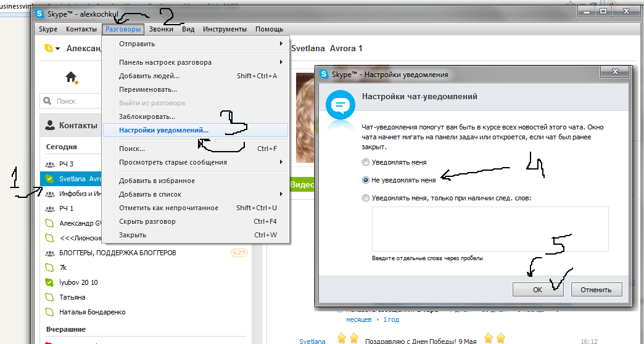Click status icon beside Александр GW
Screen dimensions: 644x344
pyautogui.click(x=49, y=223)
